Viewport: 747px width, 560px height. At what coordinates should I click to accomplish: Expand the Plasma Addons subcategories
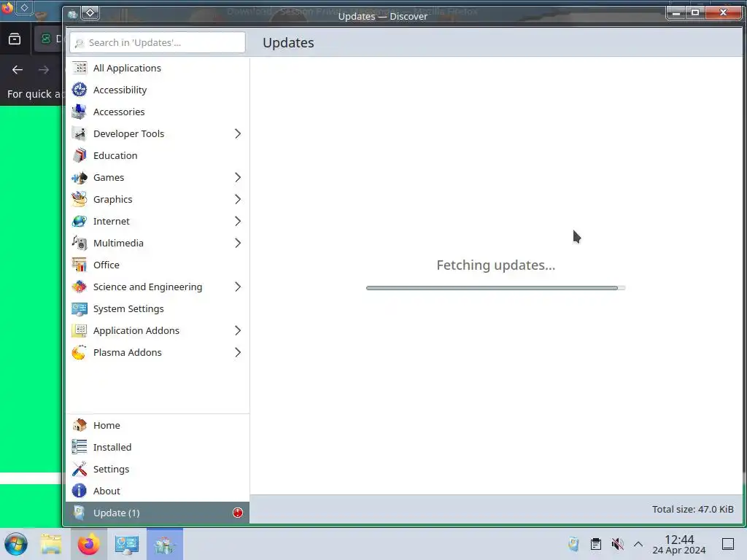pyautogui.click(x=238, y=353)
